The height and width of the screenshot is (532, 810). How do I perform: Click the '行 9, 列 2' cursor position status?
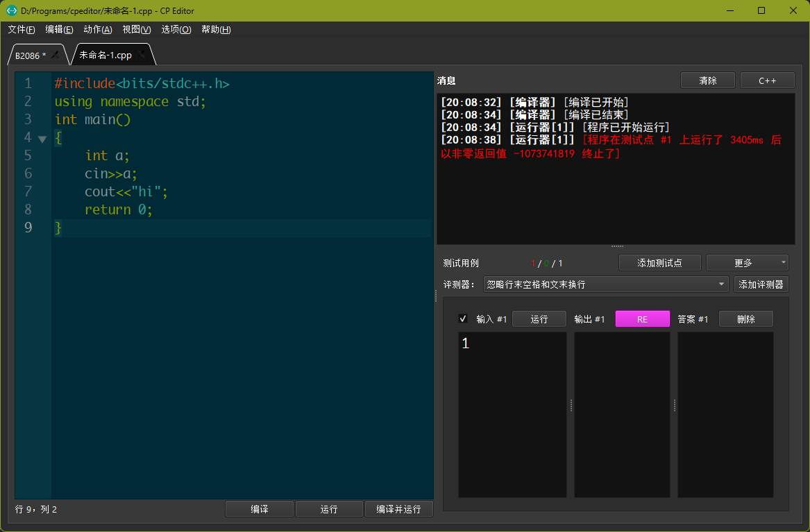point(36,509)
